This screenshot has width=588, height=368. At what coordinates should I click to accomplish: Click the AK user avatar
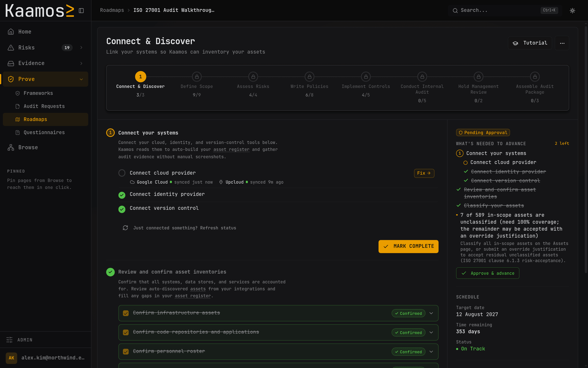click(11, 358)
